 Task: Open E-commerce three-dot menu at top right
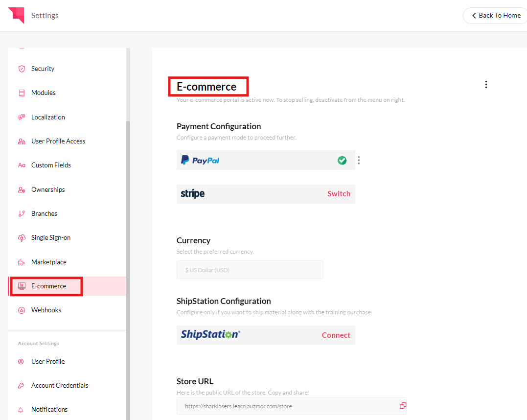[x=486, y=84]
